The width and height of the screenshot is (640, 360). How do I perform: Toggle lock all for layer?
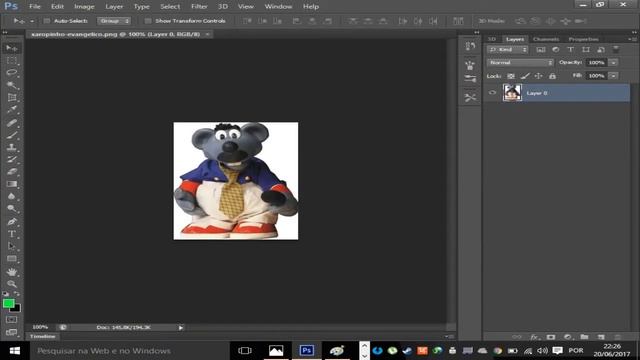[x=552, y=76]
